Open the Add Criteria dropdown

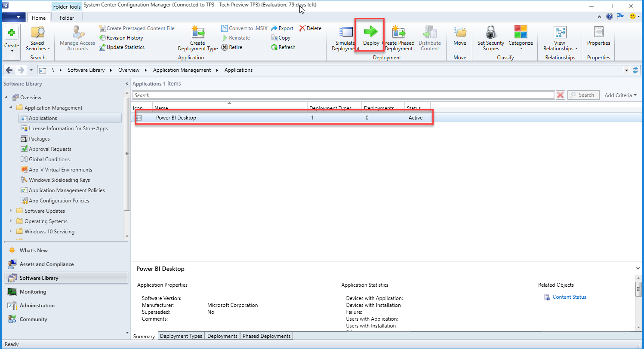(620, 95)
